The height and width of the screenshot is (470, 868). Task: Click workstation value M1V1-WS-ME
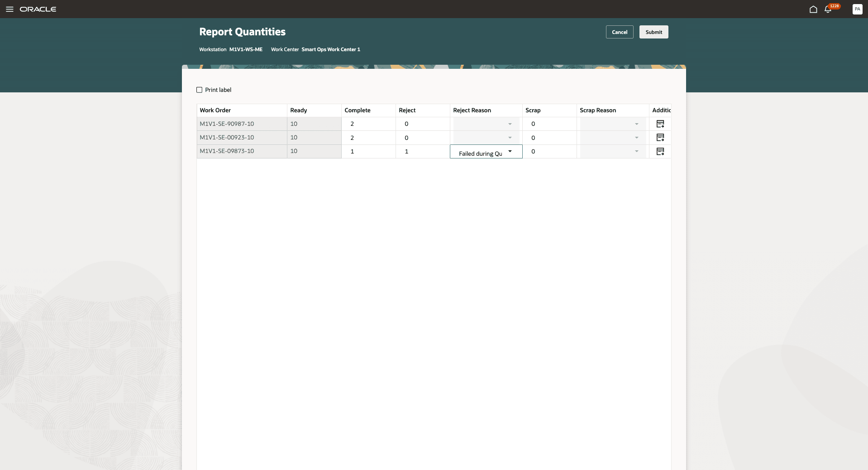246,49
